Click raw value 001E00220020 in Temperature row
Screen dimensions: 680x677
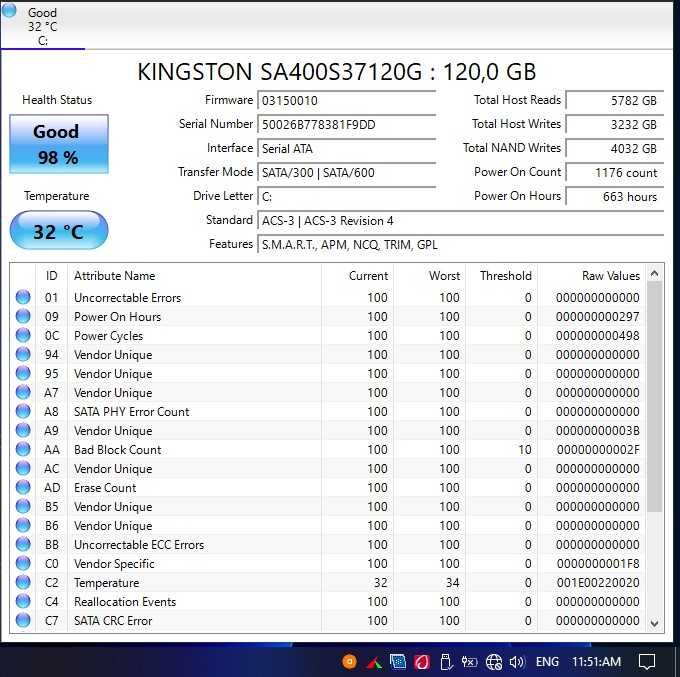[x=598, y=583]
